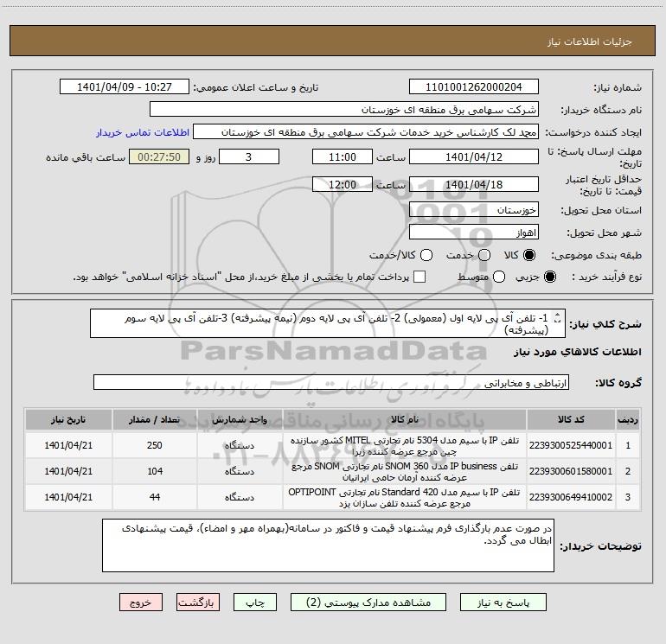Choose the جزیی purchase type radio
This screenshot has height=644, width=666.
point(549,277)
